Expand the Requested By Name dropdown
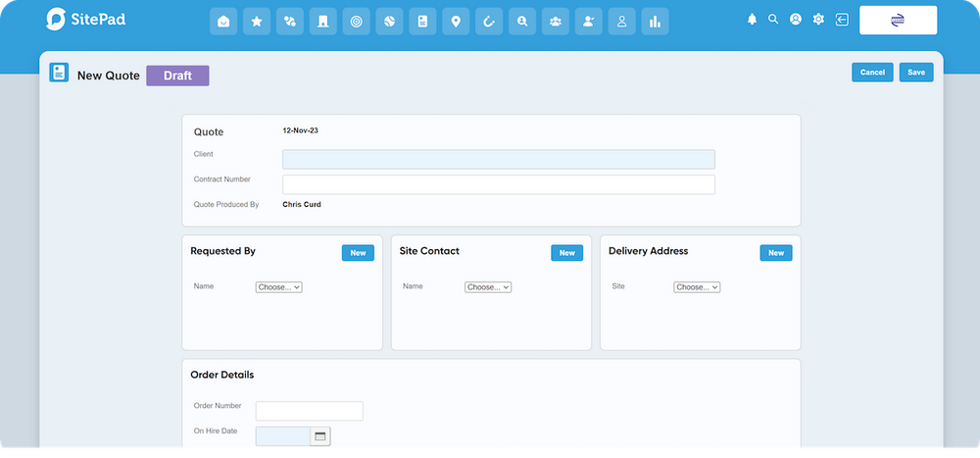 [279, 287]
